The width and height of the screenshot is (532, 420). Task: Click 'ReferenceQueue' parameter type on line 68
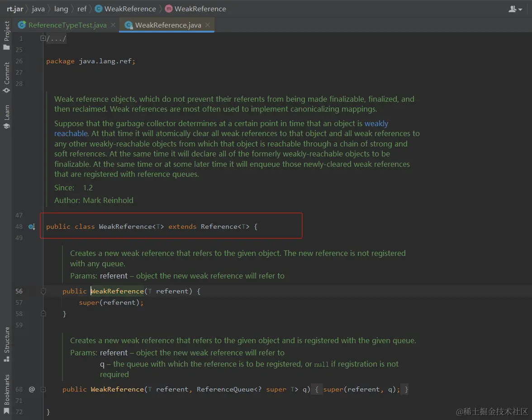coord(225,390)
